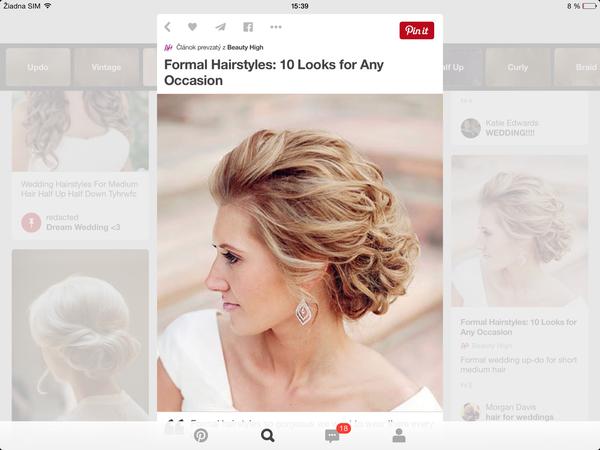Screen dimensions: 600x450
Task: Go back with the left chevron arrow
Action: pyautogui.click(x=167, y=27)
